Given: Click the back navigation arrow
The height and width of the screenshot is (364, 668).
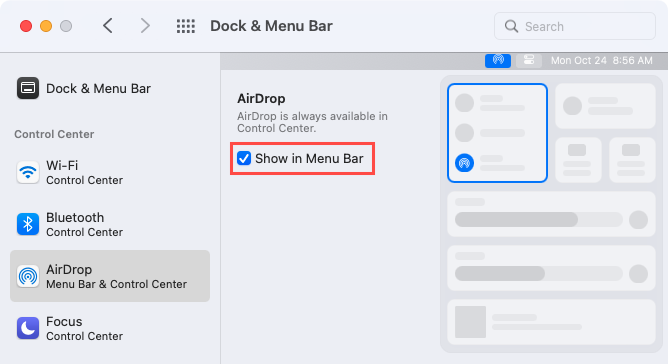Looking at the screenshot, I should click(108, 26).
